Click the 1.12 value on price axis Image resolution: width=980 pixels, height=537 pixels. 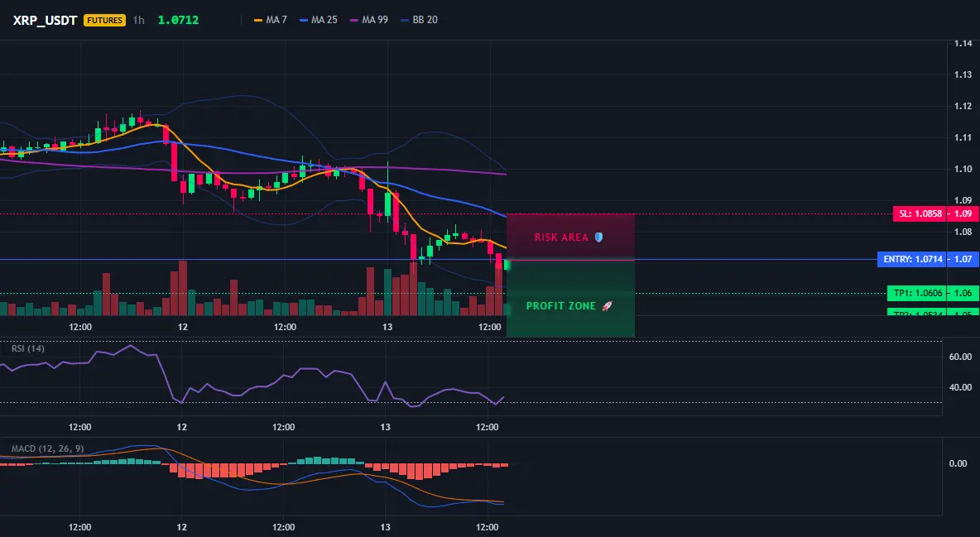point(963,106)
